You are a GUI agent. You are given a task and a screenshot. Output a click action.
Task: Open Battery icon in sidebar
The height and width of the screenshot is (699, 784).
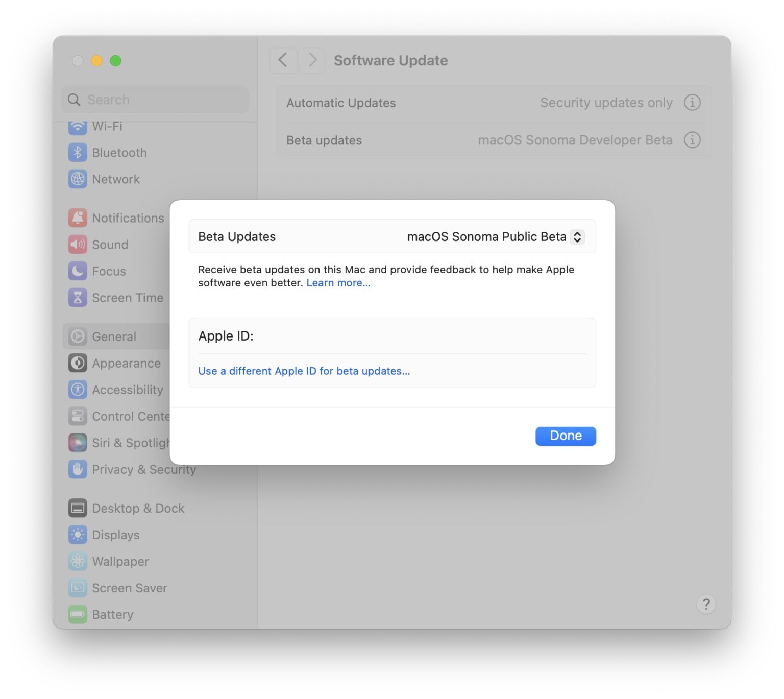click(78, 614)
